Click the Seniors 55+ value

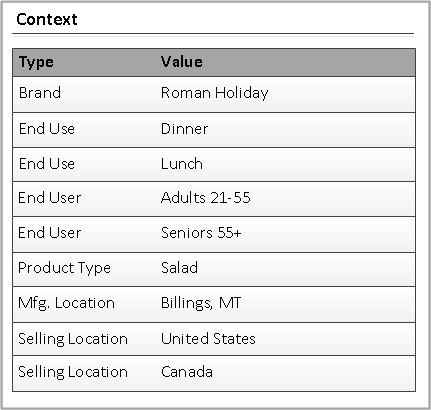pyautogui.click(x=201, y=233)
